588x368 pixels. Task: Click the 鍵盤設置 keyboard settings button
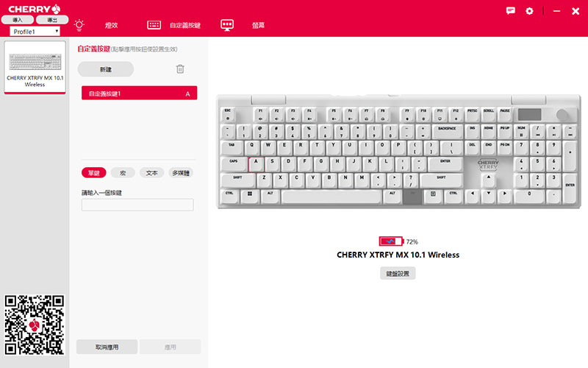pyautogui.click(x=398, y=273)
